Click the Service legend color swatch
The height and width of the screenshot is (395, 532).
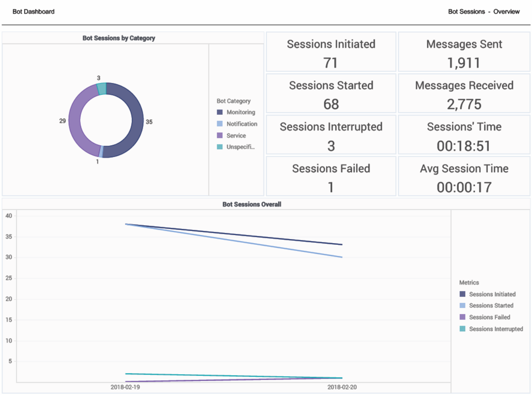point(219,135)
